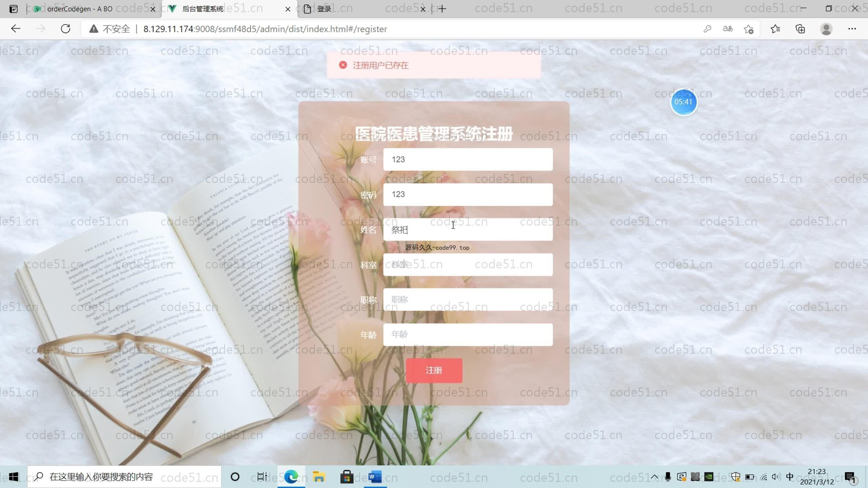The height and width of the screenshot is (488, 868).
Task: Open the browser profile avatar
Action: [826, 29]
